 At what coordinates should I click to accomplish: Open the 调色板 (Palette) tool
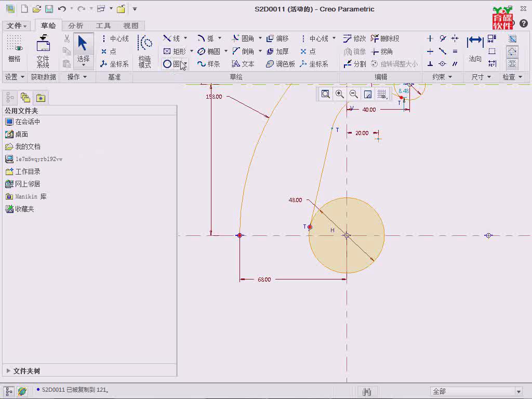coord(281,64)
